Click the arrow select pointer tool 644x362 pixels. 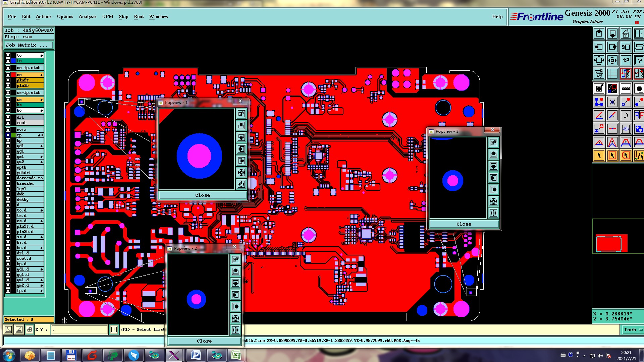[x=599, y=156]
